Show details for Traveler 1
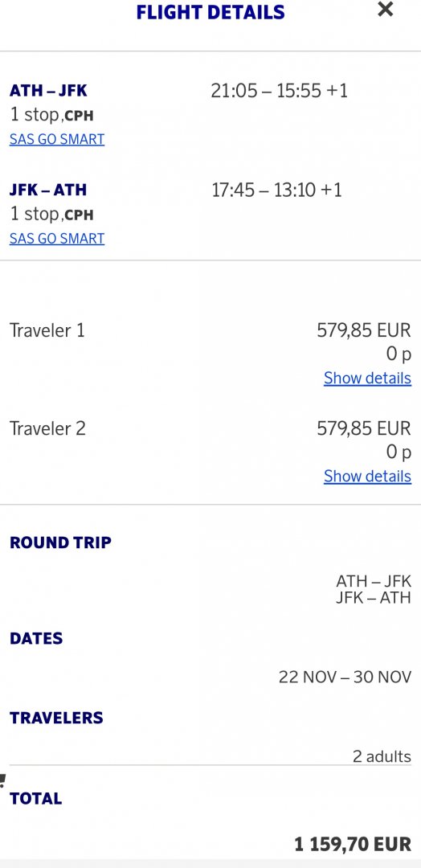The width and height of the screenshot is (421, 868). pyautogui.click(x=367, y=378)
